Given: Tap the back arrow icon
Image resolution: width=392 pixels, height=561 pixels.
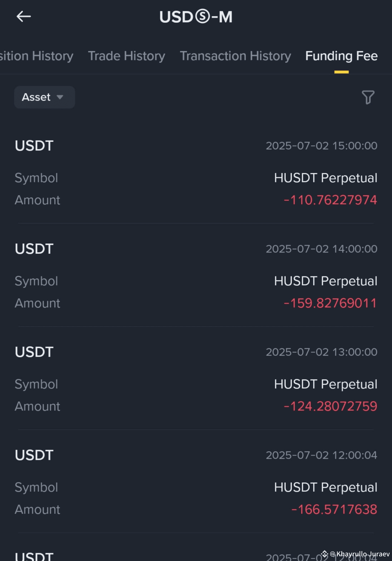Looking at the screenshot, I should pyautogui.click(x=24, y=17).
